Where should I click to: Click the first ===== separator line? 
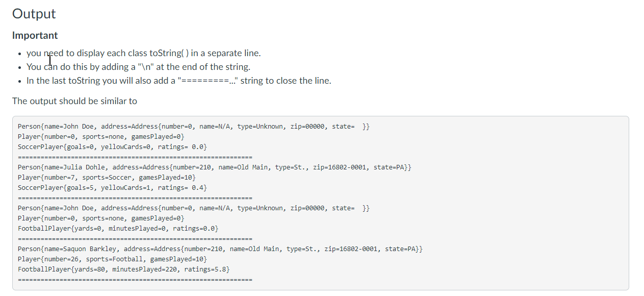[135, 157]
